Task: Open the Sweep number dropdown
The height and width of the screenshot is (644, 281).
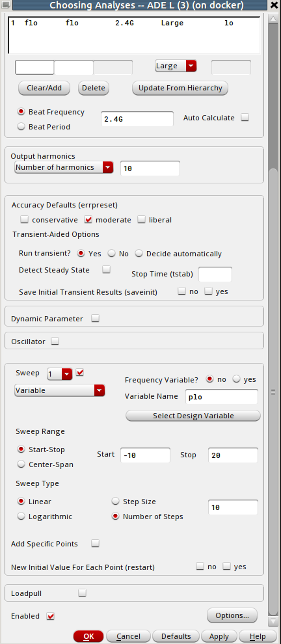Action: [60, 374]
